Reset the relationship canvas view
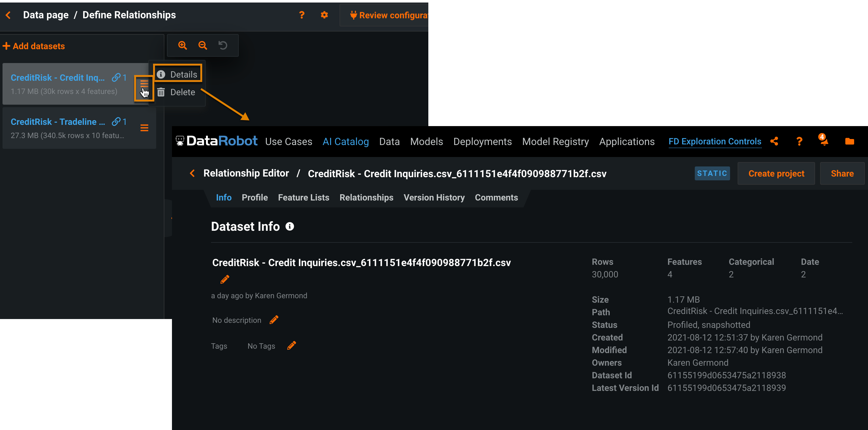This screenshot has height=430, width=868. pos(223,45)
